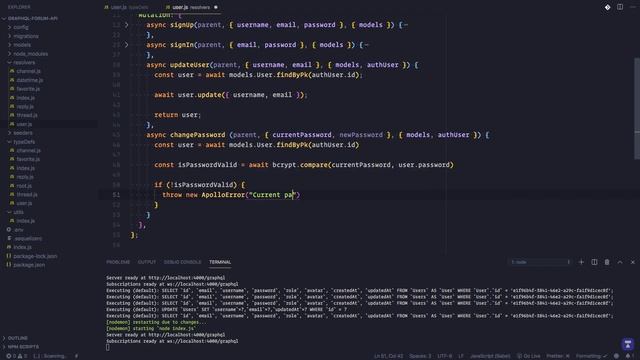Open the feedback smiley icon in status bar
Image resolution: width=640 pixels, height=360 pixels.
click(616, 356)
